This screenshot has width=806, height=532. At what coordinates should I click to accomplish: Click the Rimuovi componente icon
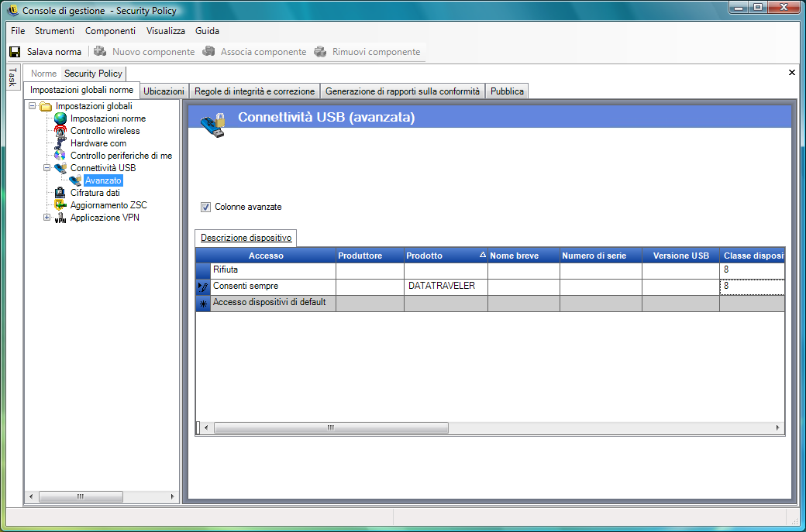(x=320, y=51)
